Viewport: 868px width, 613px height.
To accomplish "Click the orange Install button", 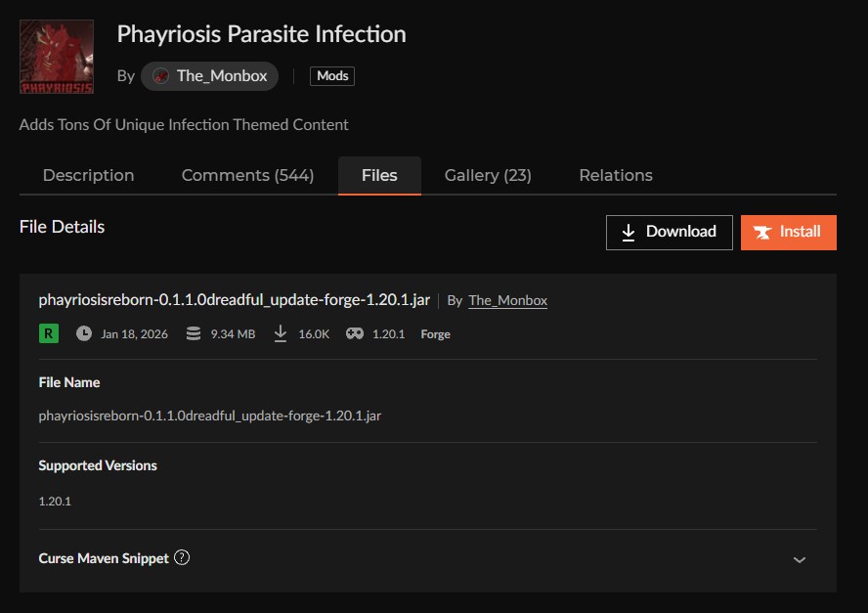I will click(788, 232).
